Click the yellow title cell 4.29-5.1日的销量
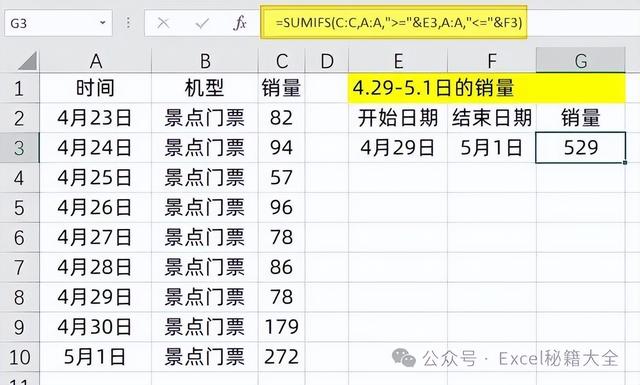Screen dimensions: 640x385 pos(487,88)
